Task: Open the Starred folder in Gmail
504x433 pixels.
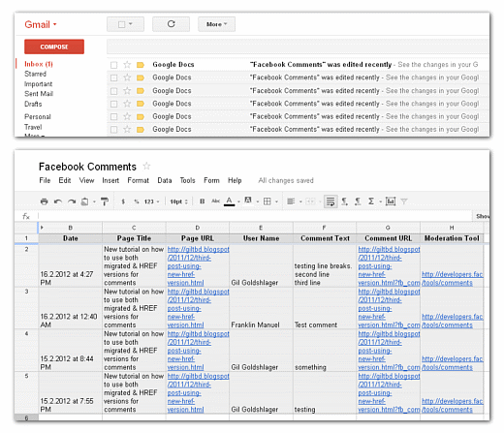Action: 35,74
